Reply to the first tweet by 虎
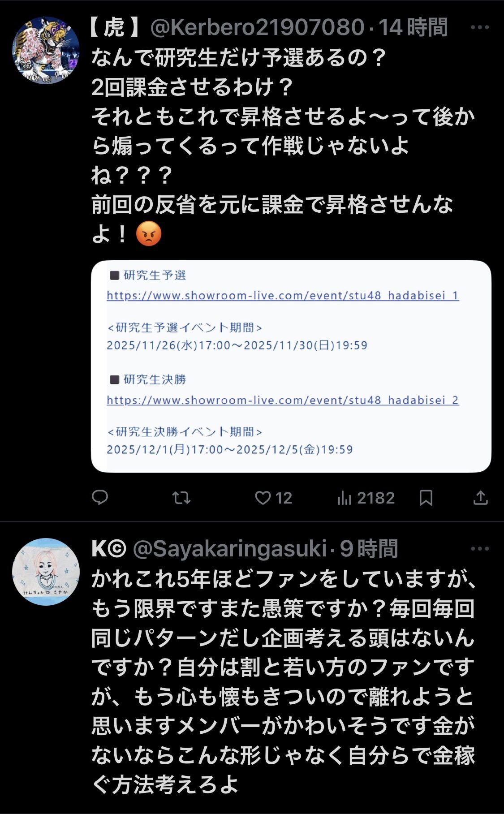The width and height of the screenshot is (504, 814). (100, 498)
